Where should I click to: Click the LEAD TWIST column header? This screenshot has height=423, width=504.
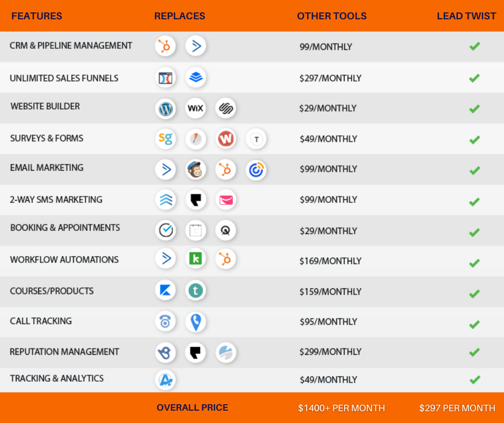pyautogui.click(x=466, y=16)
